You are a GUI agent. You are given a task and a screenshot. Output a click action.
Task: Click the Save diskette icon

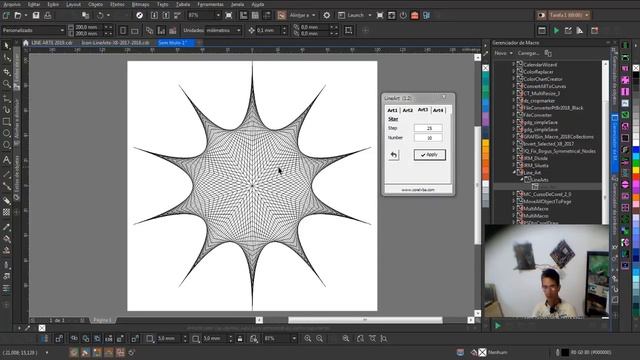click(x=36, y=16)
